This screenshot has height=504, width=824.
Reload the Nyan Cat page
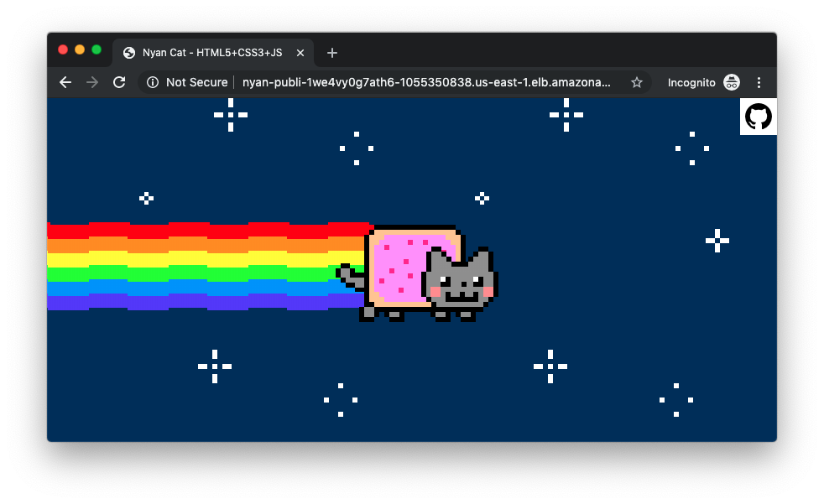pos(119,82)
